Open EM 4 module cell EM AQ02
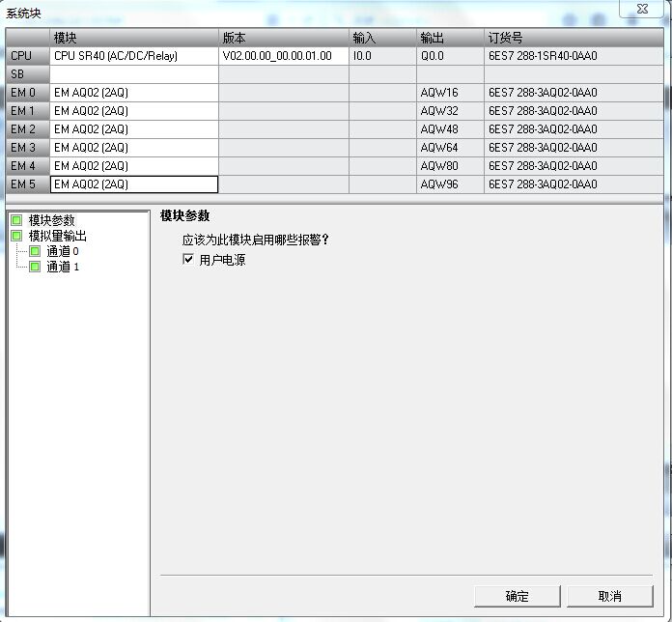The image size is (672, 622). tap(134, 166)
